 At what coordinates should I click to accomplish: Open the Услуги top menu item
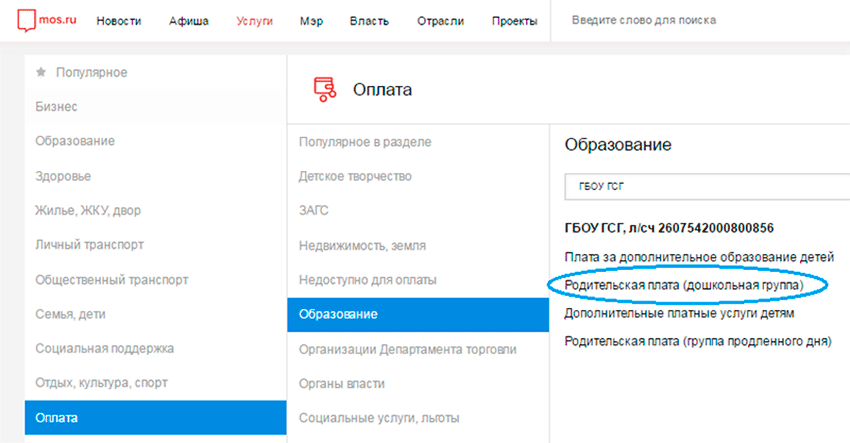click(254, 21)
